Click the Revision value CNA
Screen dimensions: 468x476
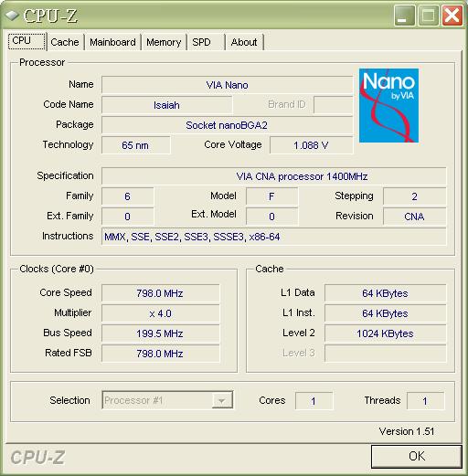pos(415,217)
